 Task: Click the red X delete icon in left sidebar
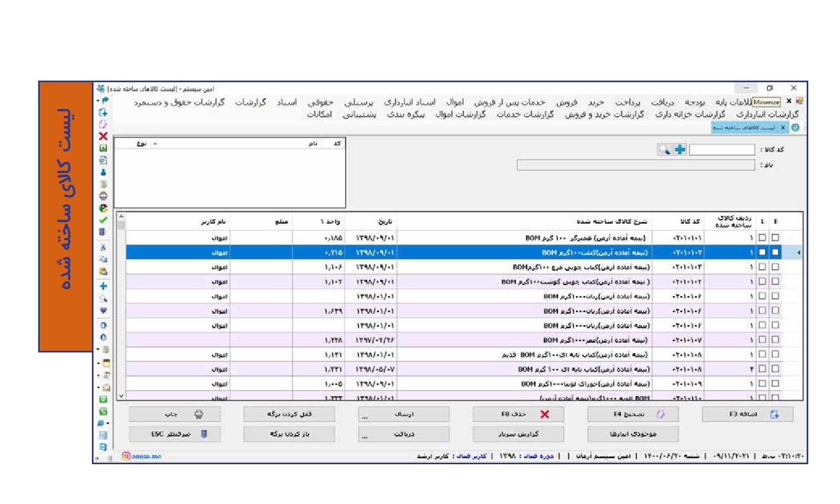103,136
